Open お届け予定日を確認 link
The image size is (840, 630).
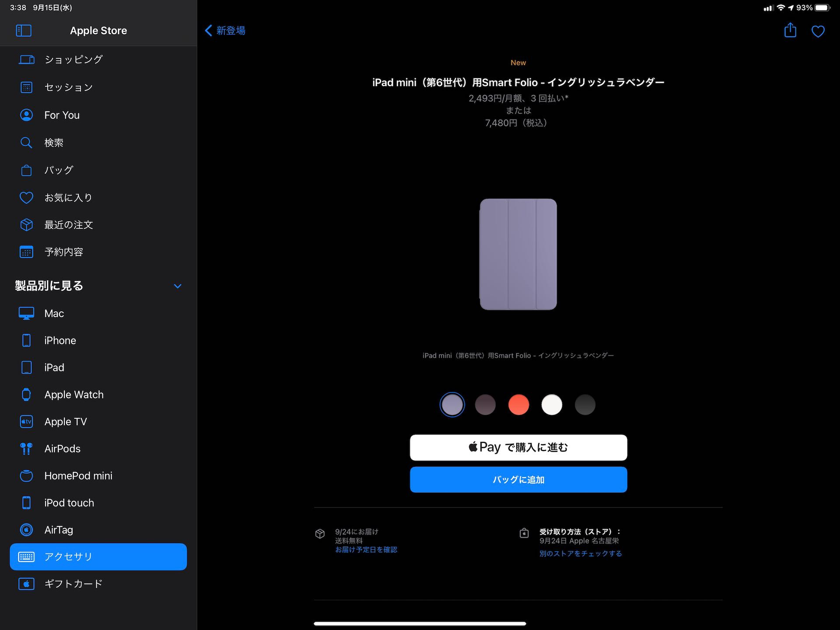pyautogui.click(x=366, y=550)
